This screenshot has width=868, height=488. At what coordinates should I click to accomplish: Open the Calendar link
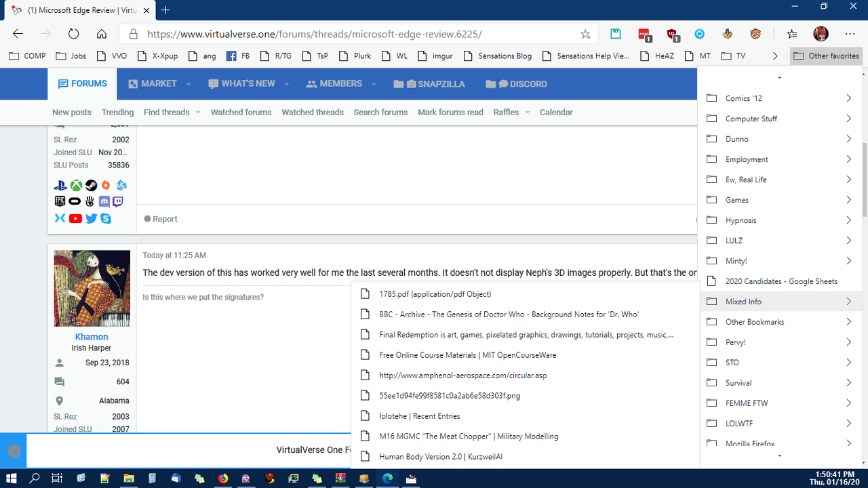(556, 112)
